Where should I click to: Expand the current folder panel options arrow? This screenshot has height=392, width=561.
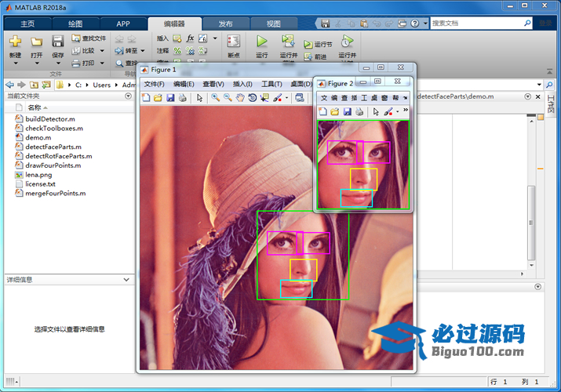128,96
